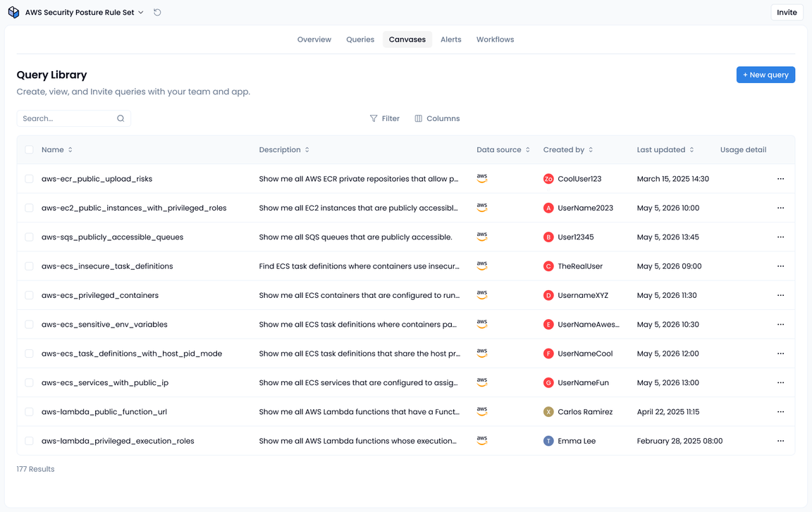Screen dimensions: 812x512
Task: Switch to the Overview tab
Action: (x=314, y=39)
